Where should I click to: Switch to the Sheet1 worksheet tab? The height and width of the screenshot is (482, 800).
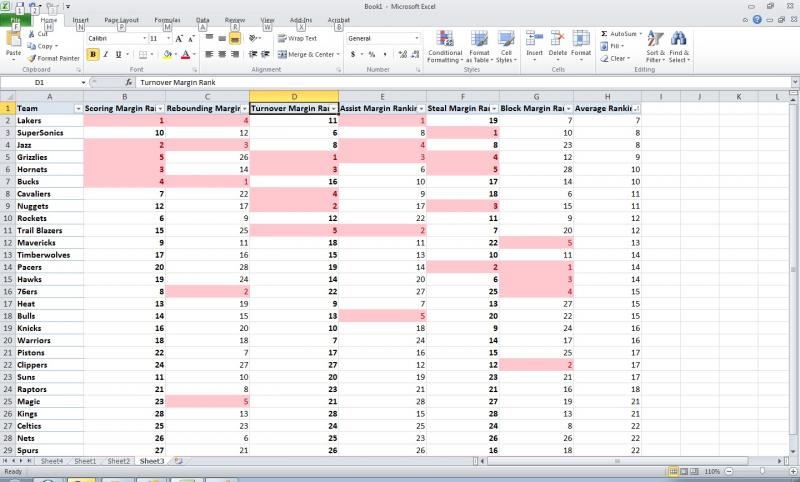85,461
